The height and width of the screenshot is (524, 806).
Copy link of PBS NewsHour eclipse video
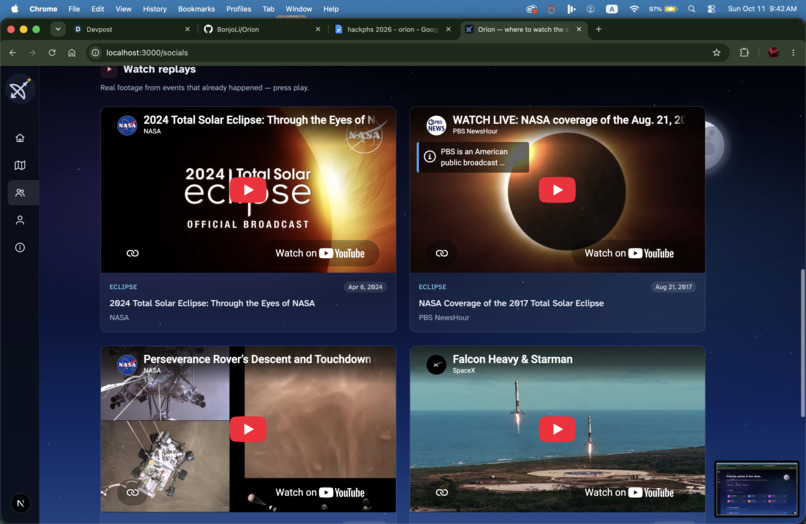coord(442,253)
